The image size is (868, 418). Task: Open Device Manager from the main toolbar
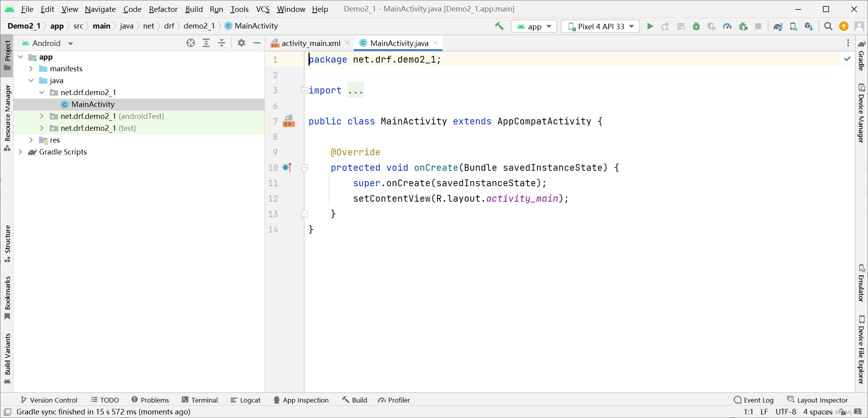pyautogui.click(x=793, y=26)
